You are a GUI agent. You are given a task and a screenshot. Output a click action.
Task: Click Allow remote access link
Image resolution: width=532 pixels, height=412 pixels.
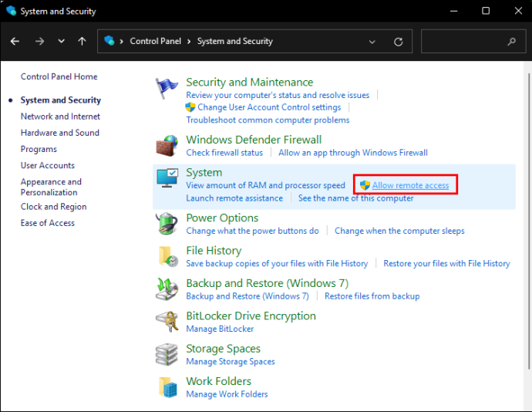point(410,185)
